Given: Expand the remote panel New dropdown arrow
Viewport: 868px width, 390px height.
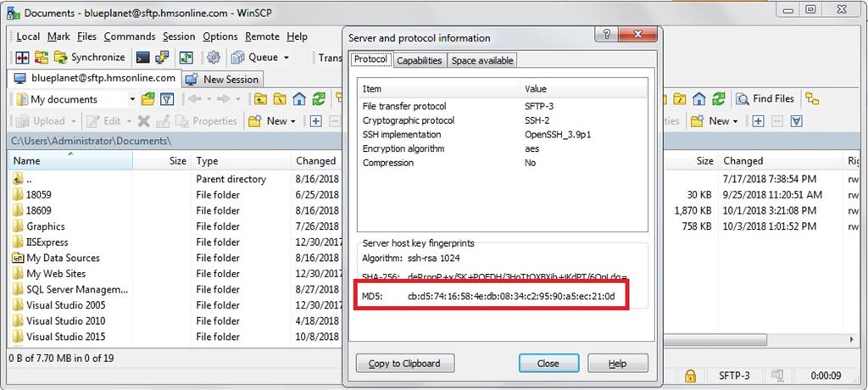Looking at the screenshot, I should 737,121.
